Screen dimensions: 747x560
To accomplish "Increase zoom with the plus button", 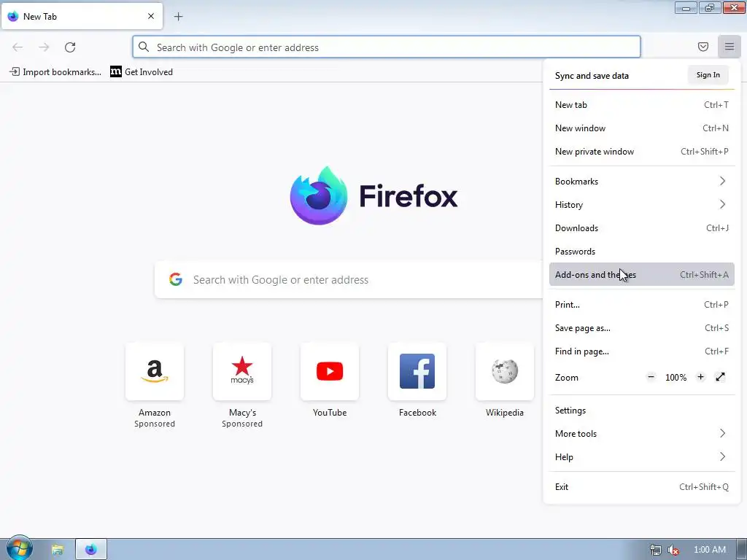I will click(x=700, y=377).
